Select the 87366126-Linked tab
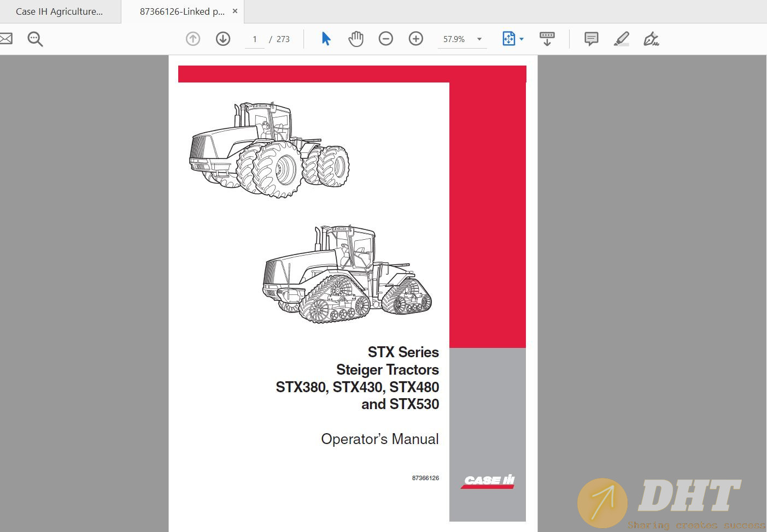Screen dimensions: 767x532 pos(182,11)
